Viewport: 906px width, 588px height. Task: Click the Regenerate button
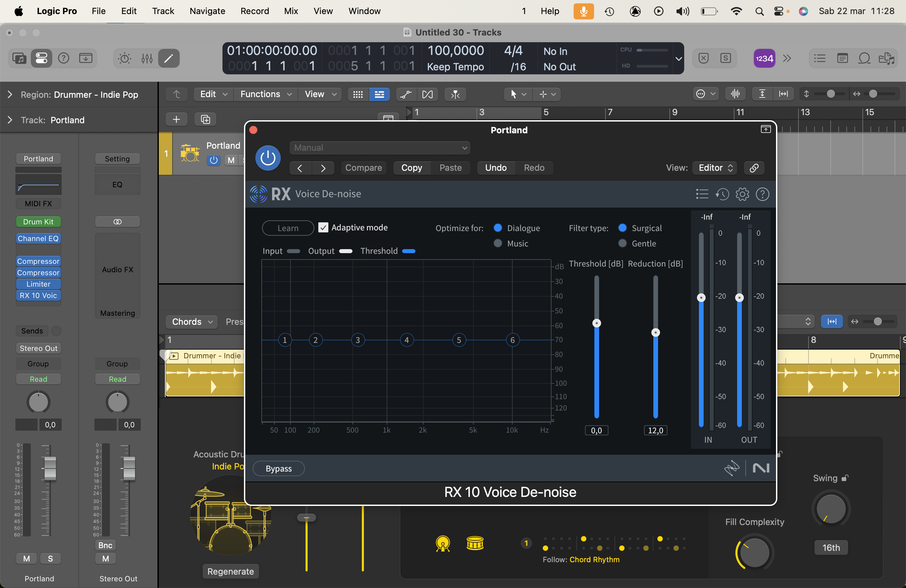230,571
